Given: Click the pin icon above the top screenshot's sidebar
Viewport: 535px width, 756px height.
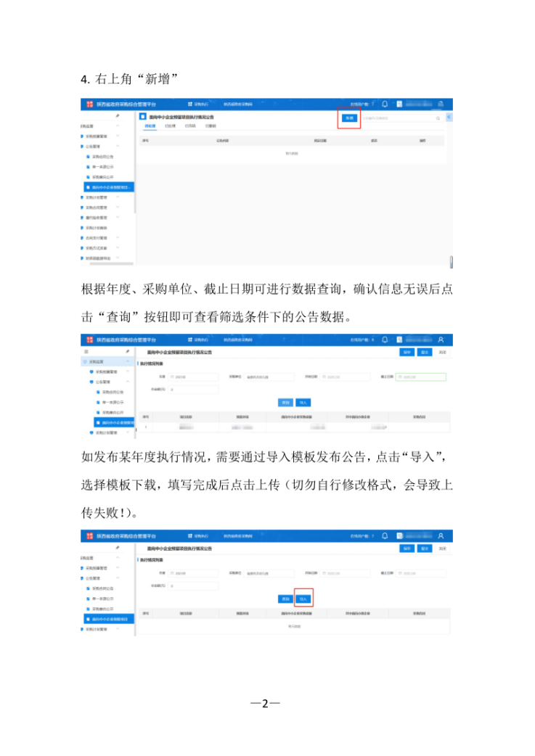Looking at the screenshot, I should click(118, 115).
